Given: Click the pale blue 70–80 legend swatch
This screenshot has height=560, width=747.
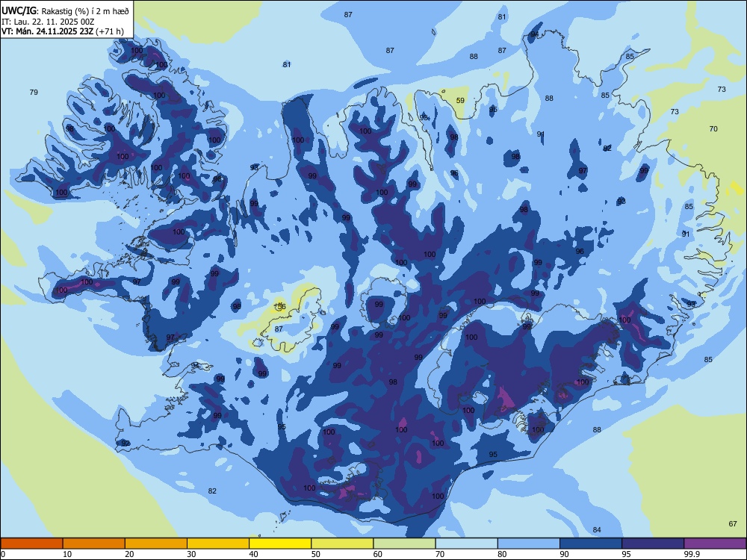Looking at the screenshot, I should tap(467, 544).
